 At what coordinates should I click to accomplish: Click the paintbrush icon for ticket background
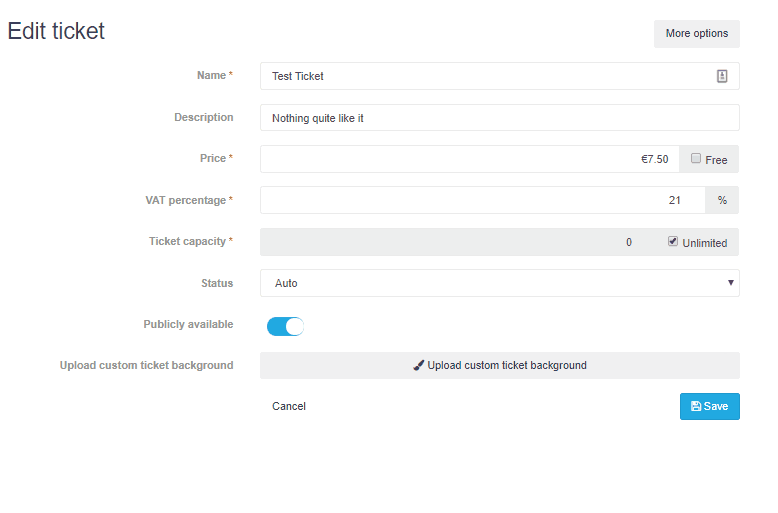pyautogui.click(x=419, y=366)
